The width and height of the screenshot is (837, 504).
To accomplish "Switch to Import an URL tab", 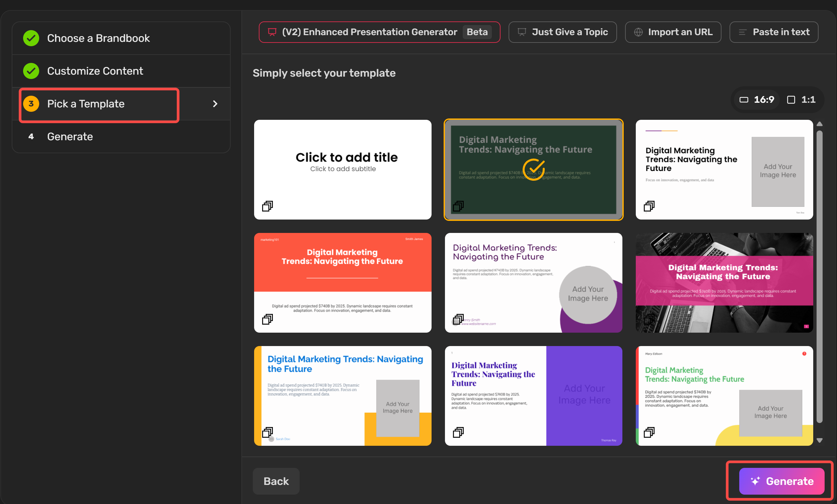I will pos(673,32).
